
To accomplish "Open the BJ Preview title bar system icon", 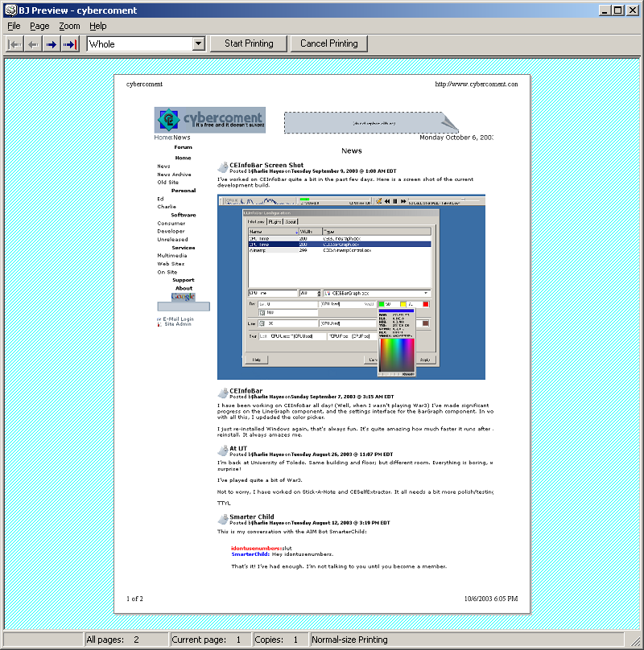I will click(x=11, y=10).
